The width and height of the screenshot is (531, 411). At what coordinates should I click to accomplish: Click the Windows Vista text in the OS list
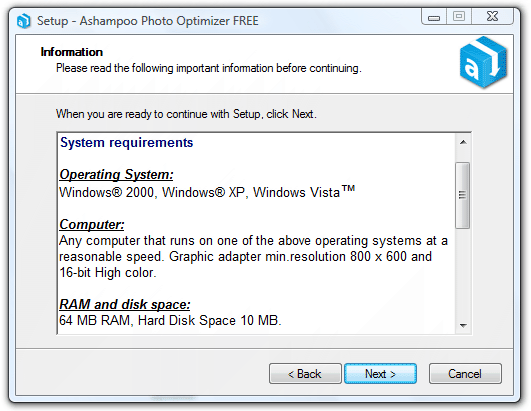pyautogui.click(x=304, y=192)
